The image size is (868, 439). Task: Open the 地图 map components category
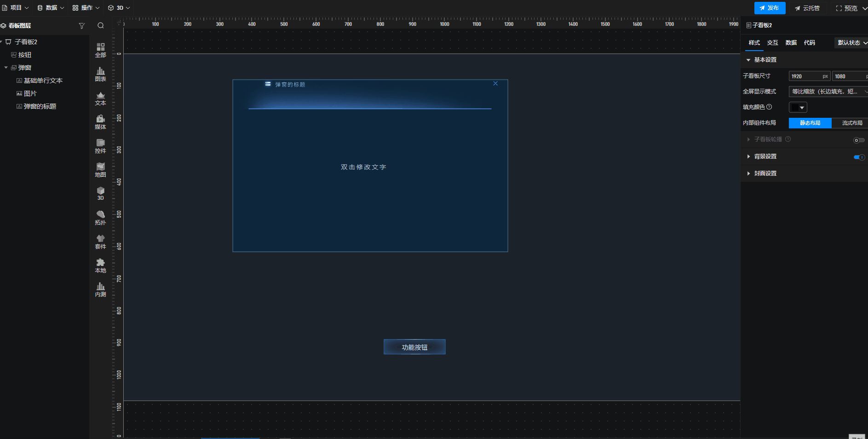(x=100, y=169)
